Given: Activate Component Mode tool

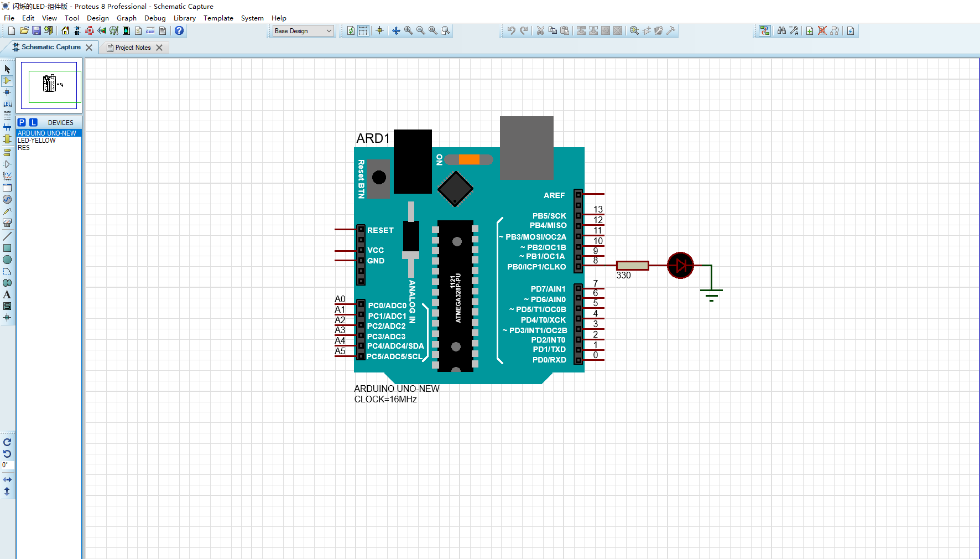Looking at the screenshot, I should [7, 81].
